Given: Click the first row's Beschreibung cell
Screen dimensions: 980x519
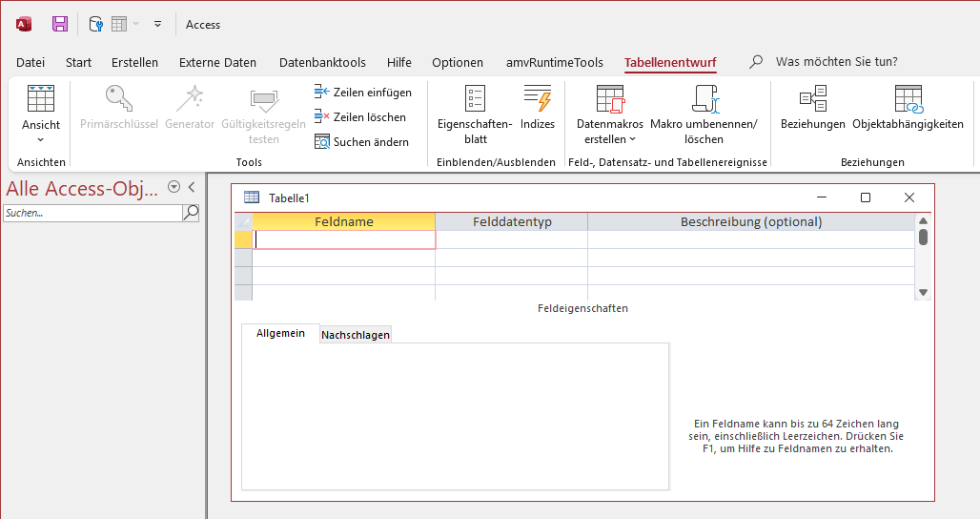Looking at the screenshot, I should click(x=751, y=240).
